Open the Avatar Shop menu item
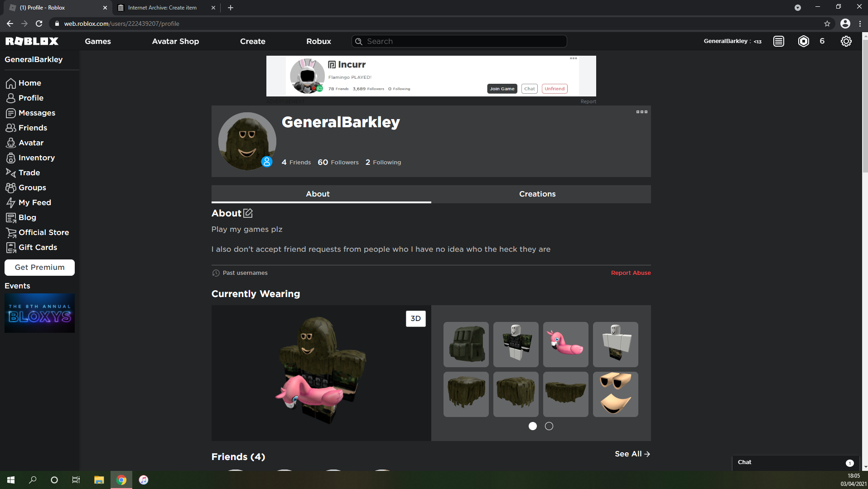 coord(175,41)
